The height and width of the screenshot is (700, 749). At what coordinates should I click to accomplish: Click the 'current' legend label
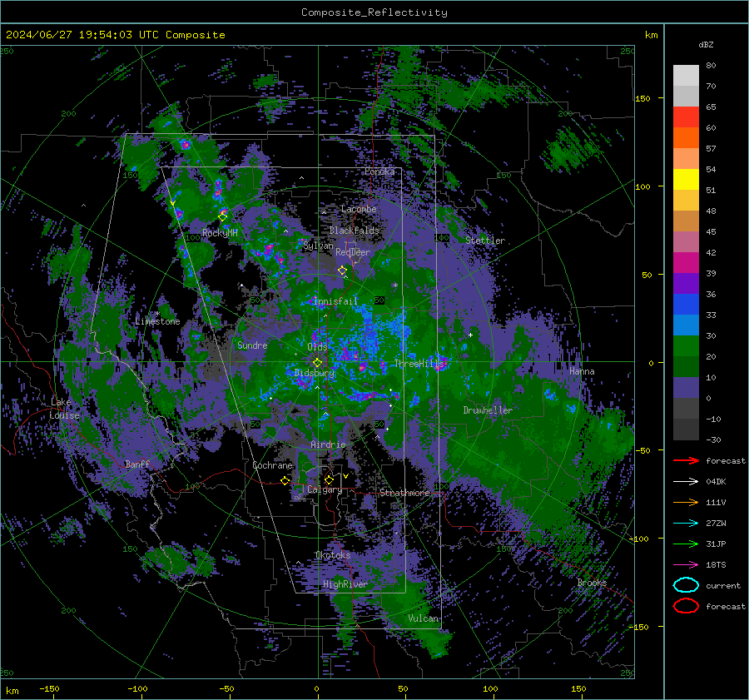pos(723,585)
